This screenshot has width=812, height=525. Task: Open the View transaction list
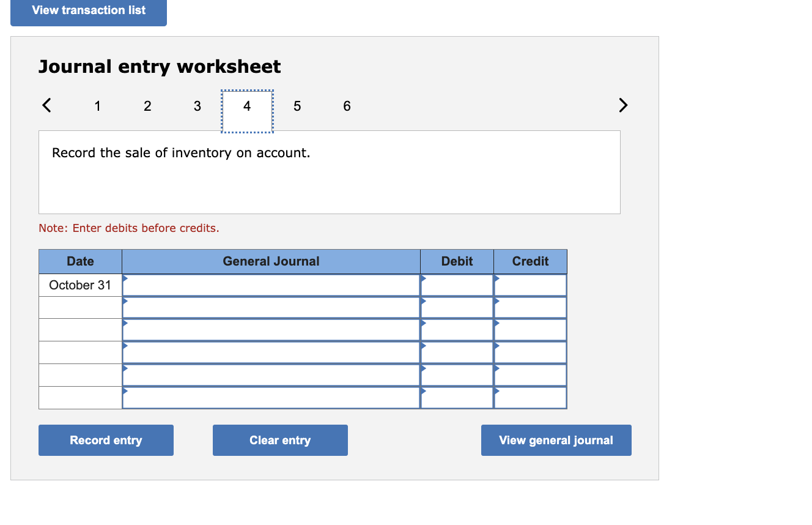click(x=88, y=10)
